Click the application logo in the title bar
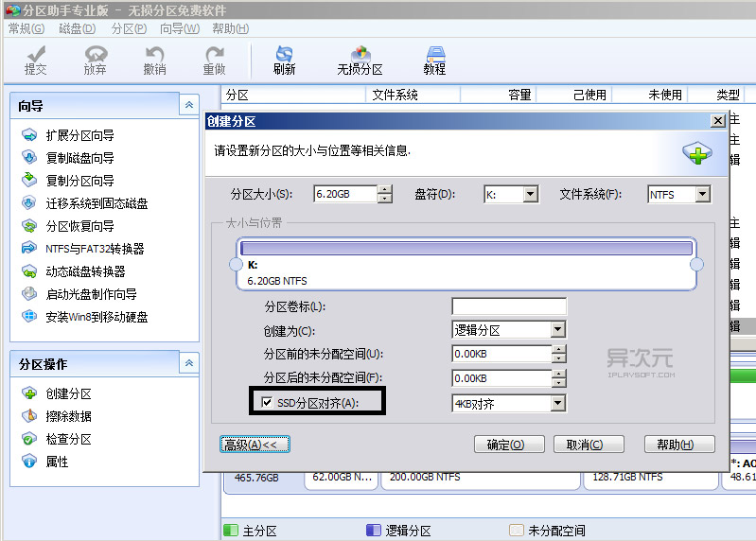756x541 pixels. click(12, 9)
